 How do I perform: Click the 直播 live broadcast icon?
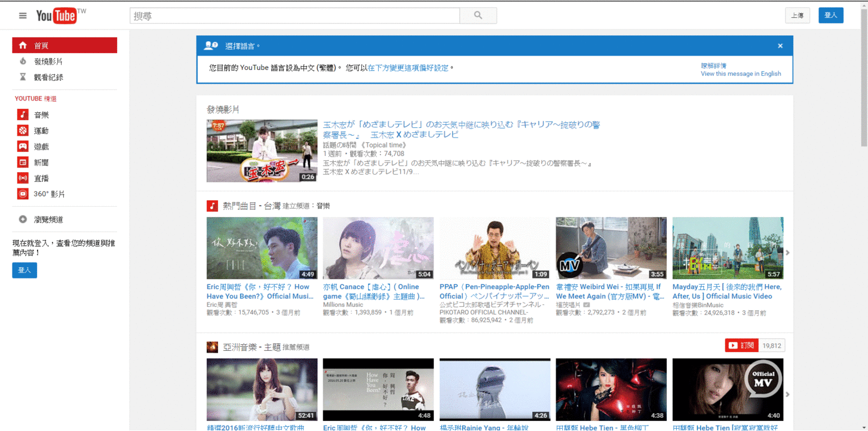pyautogui.click(x=23, y=178)
